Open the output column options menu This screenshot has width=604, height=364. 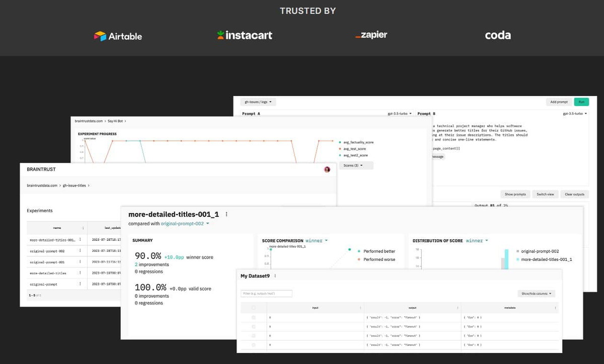458,308
